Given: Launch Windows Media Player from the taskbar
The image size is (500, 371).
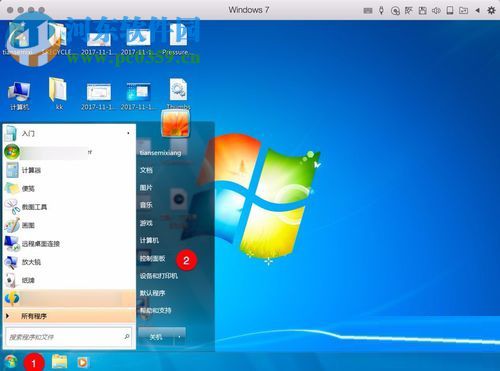Looking at the screenshot, I should point(82,362).
